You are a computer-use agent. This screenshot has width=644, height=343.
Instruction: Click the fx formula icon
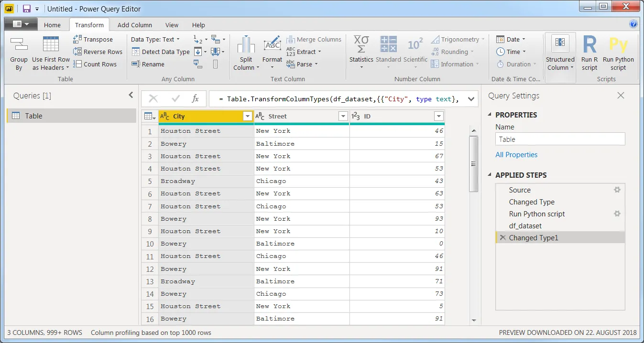[195, 98]
